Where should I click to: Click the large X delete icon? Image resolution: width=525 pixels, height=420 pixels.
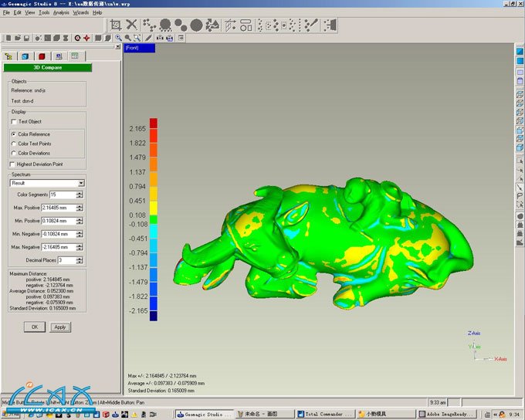tap(132, 25)
